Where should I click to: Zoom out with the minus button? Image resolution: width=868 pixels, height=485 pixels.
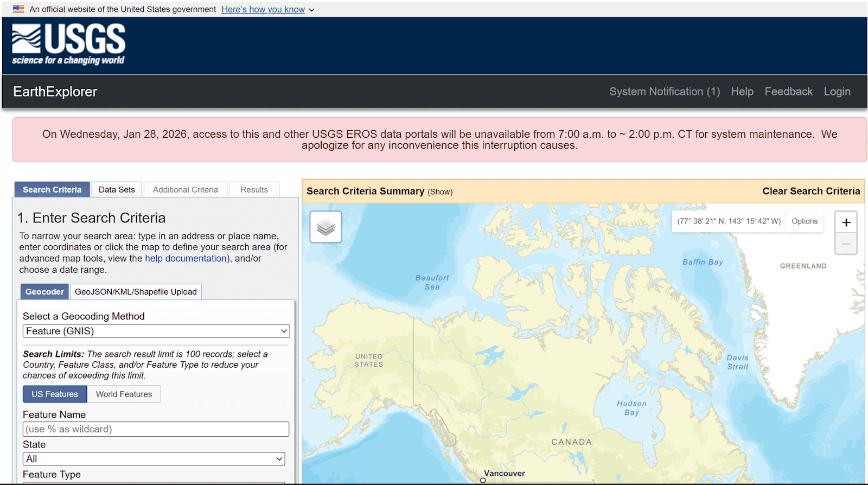click(x=846, y=244)
